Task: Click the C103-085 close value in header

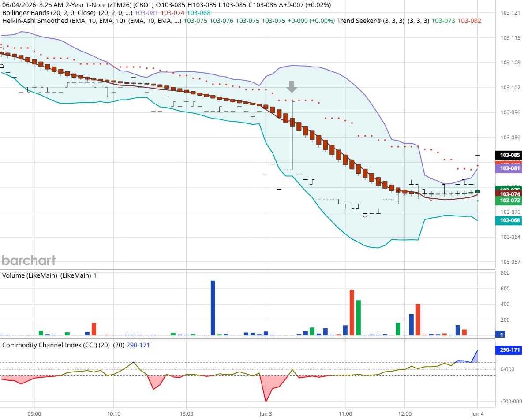Action: click(x=263, y=5)
